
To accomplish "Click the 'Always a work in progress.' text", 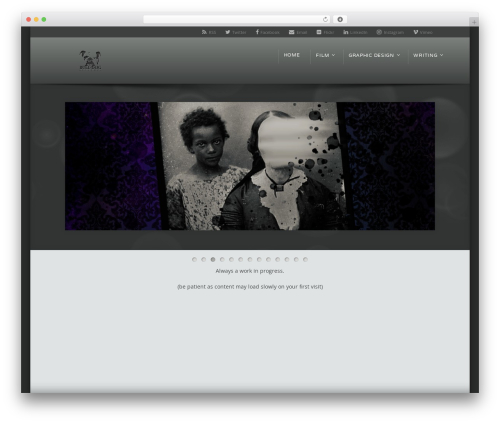I will click(250, 271).
